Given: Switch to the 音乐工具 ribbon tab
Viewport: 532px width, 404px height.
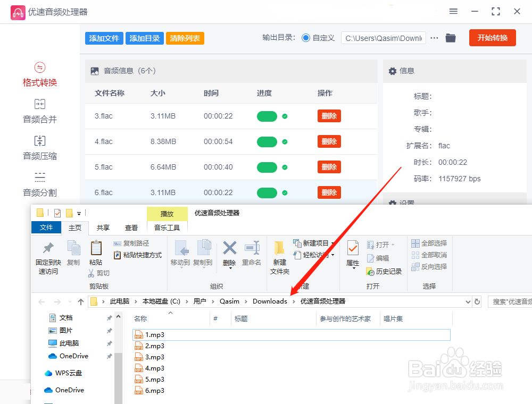Looking at the screenshot, I should pyautogui.click(x=167, y=228).
